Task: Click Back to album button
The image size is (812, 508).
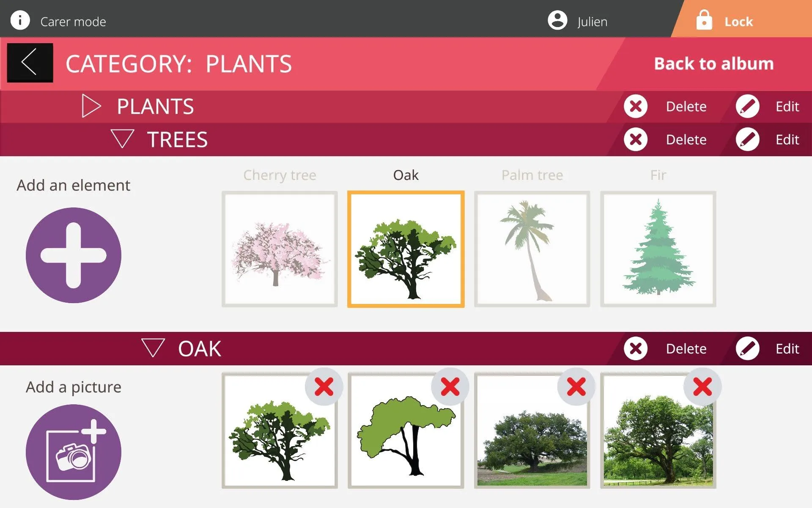Action: pyautogui.click(x=713, y=64)
